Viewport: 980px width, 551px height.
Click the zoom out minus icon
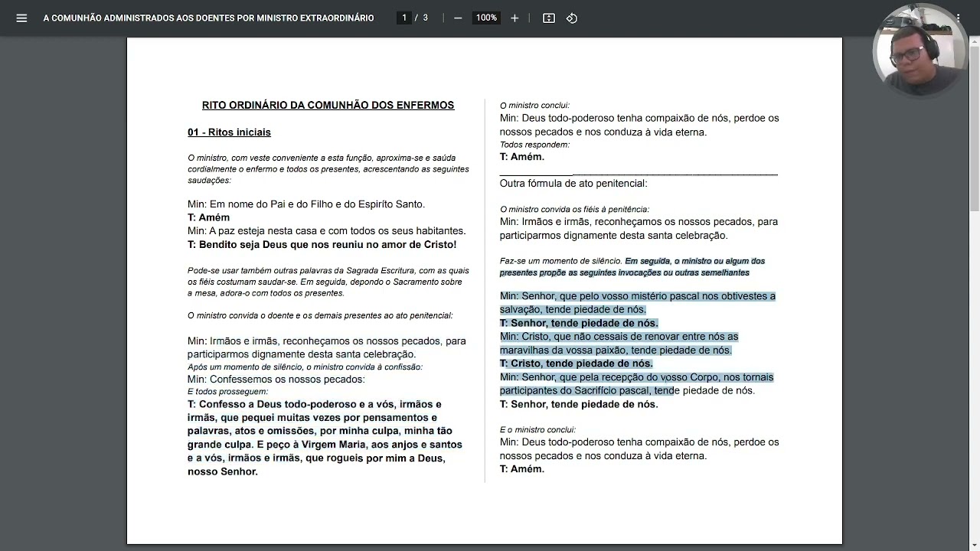(x=458, y=18)
